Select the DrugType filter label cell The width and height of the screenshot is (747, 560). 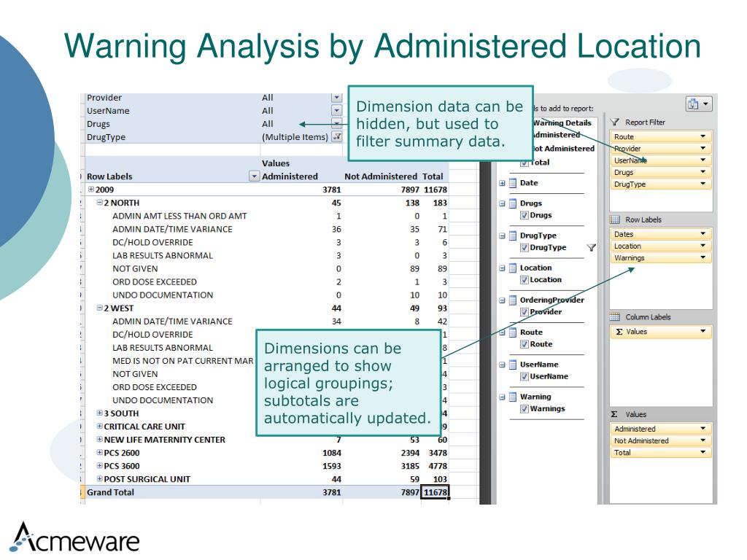point(106,137)
